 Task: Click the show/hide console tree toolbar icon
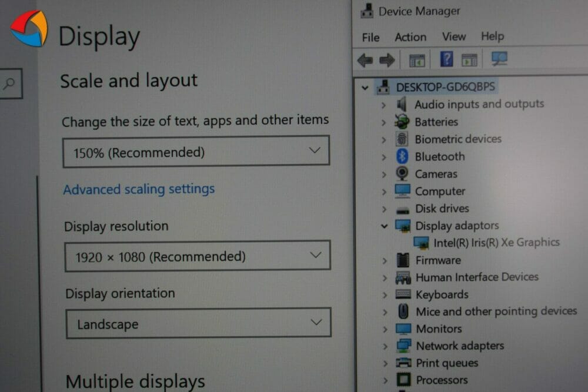pyautogui.click(x=417, y=61)
